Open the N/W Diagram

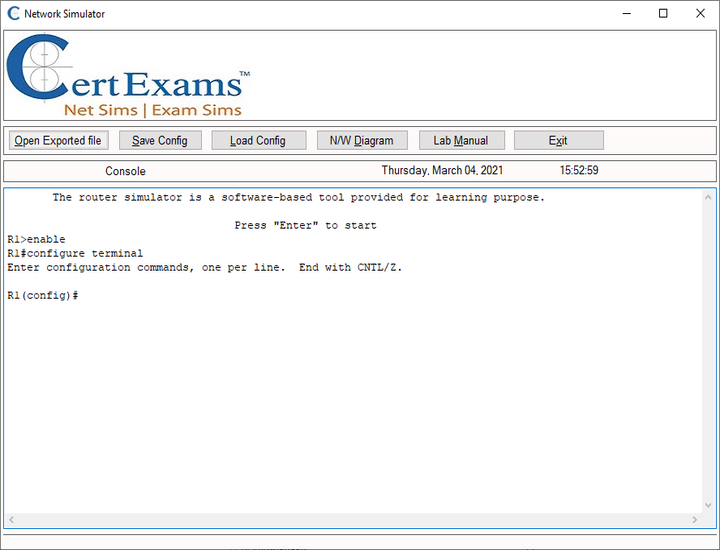click(362, 140)
